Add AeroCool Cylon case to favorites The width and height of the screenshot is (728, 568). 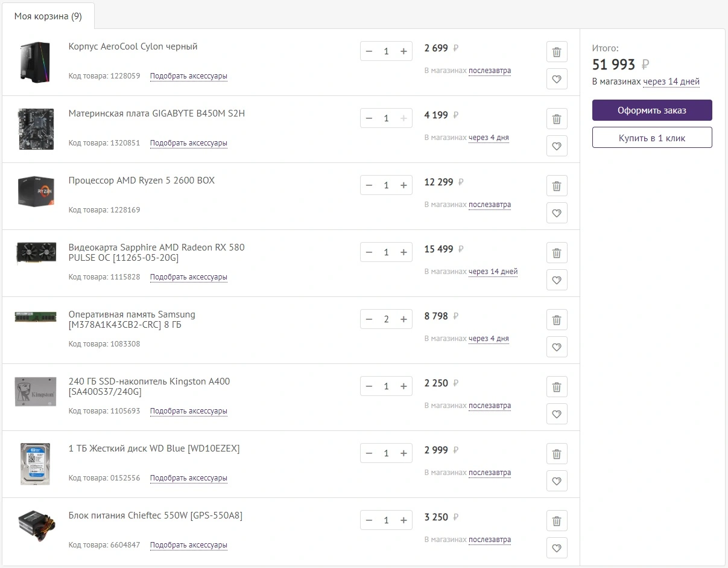[x=557, y=78]
